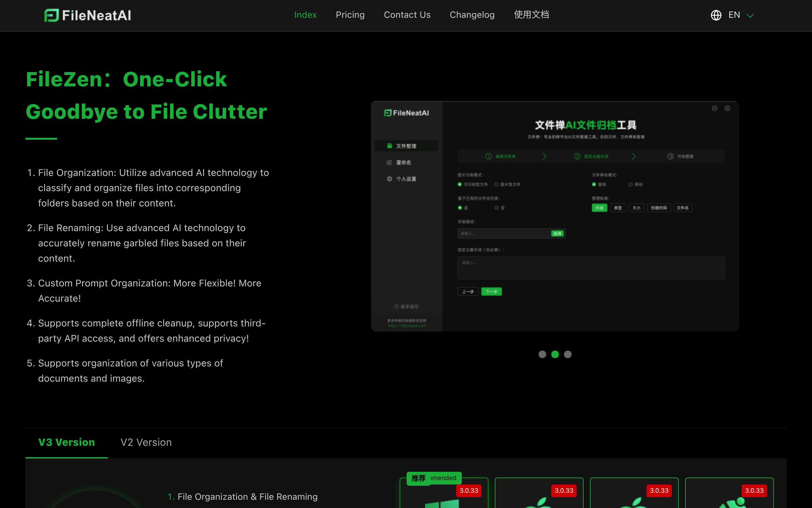The height and width of the screenshot is (508, 812).
Task: Open the Contact Us page
Action: pos(407,15)
